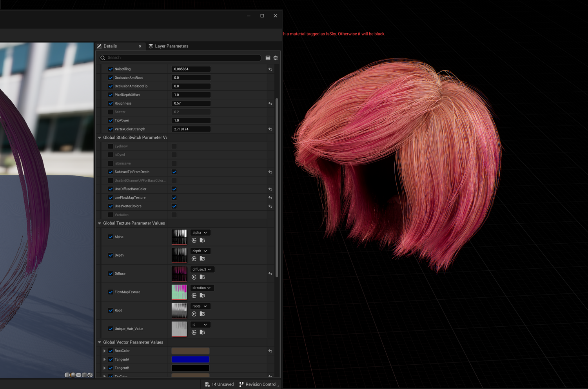This screenshot has height=389, width=588.
Task: Enable the Scatter parameter override checkbox
Action: pyautogui.click(x=111, y=112)
